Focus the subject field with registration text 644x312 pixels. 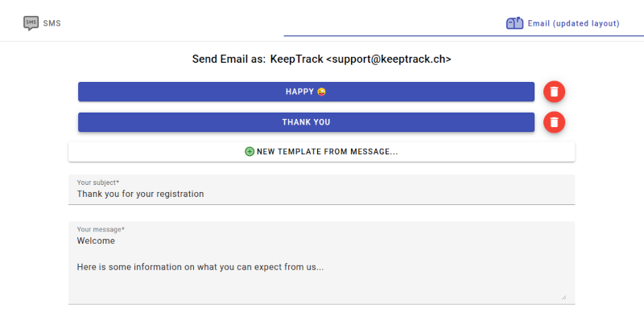[x=321, y=190]
